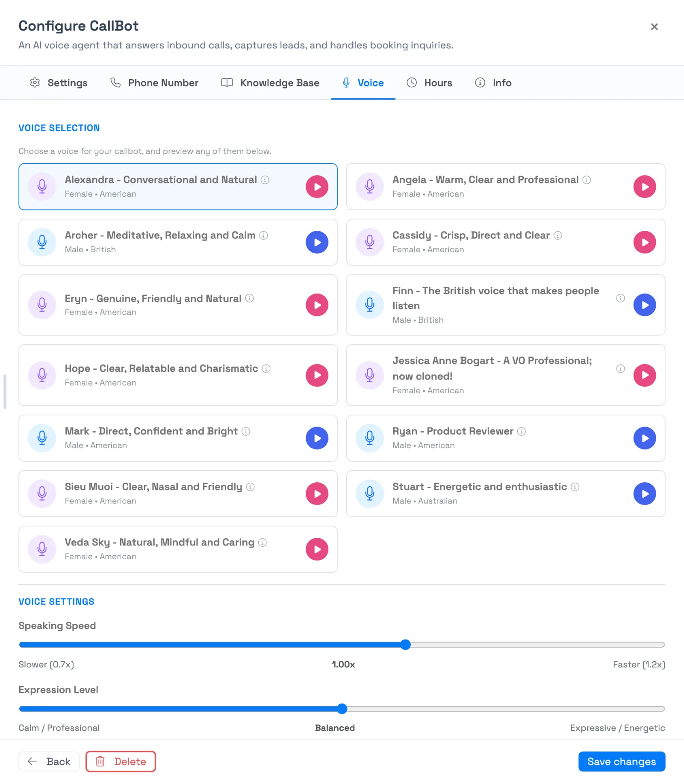Select the Archer voice microphone icon

tap(42, 242)
